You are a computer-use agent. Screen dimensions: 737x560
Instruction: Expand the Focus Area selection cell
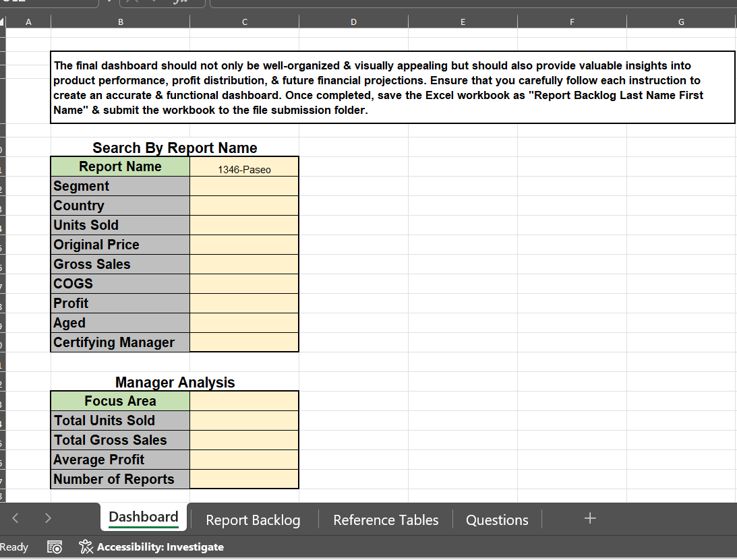(244, 400)
